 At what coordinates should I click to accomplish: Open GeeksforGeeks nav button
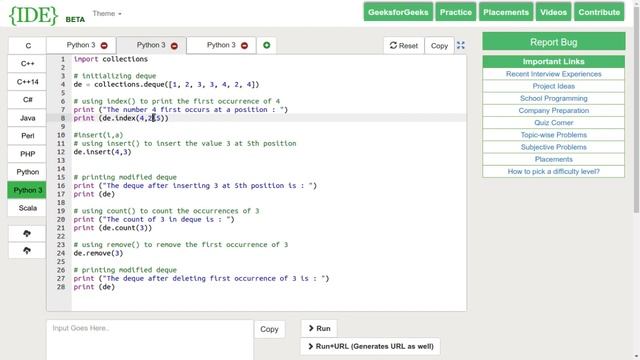pos(398,12)
